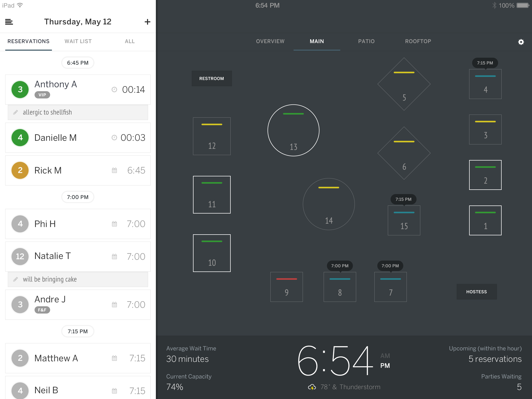Open the Rooftop floor tab

coord(418,41)
